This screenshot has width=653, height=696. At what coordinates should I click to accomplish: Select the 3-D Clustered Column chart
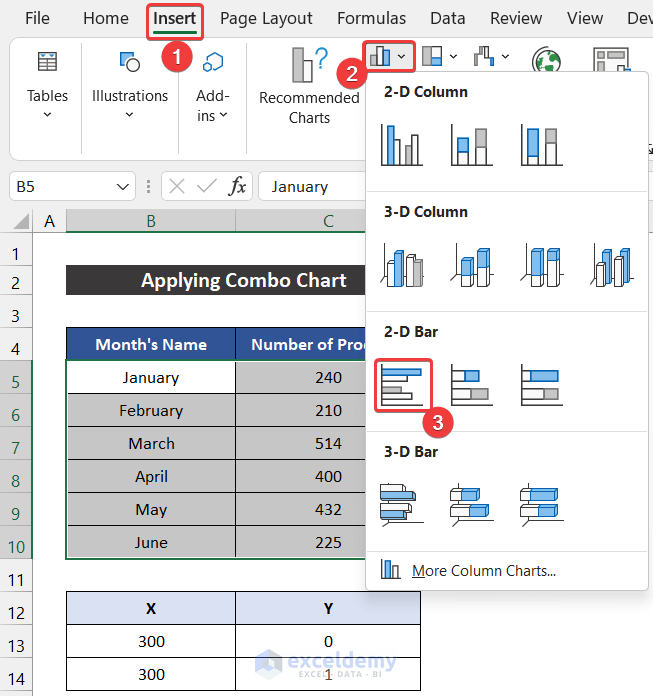[401, 264]
